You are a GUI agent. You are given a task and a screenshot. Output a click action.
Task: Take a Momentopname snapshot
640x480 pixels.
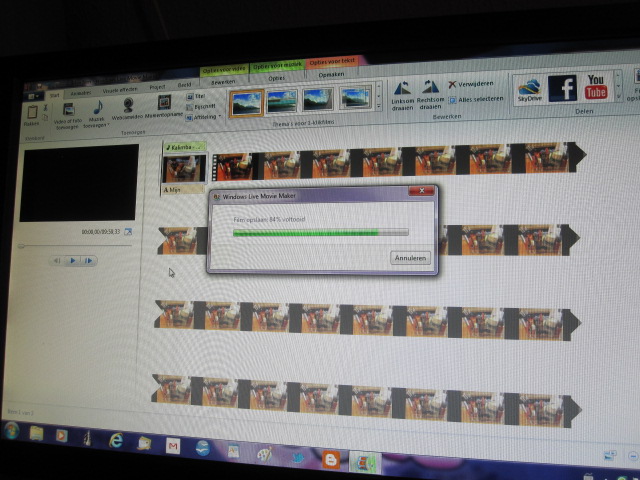coord(164,106)
